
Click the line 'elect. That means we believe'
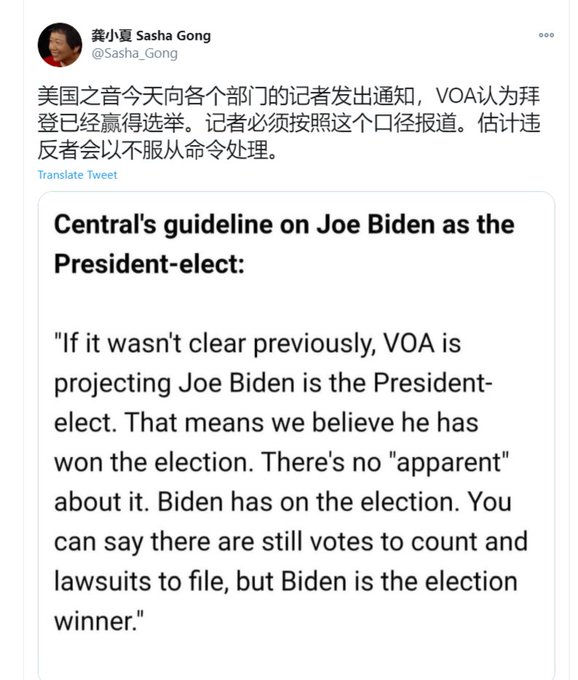[x=266, y=423]
